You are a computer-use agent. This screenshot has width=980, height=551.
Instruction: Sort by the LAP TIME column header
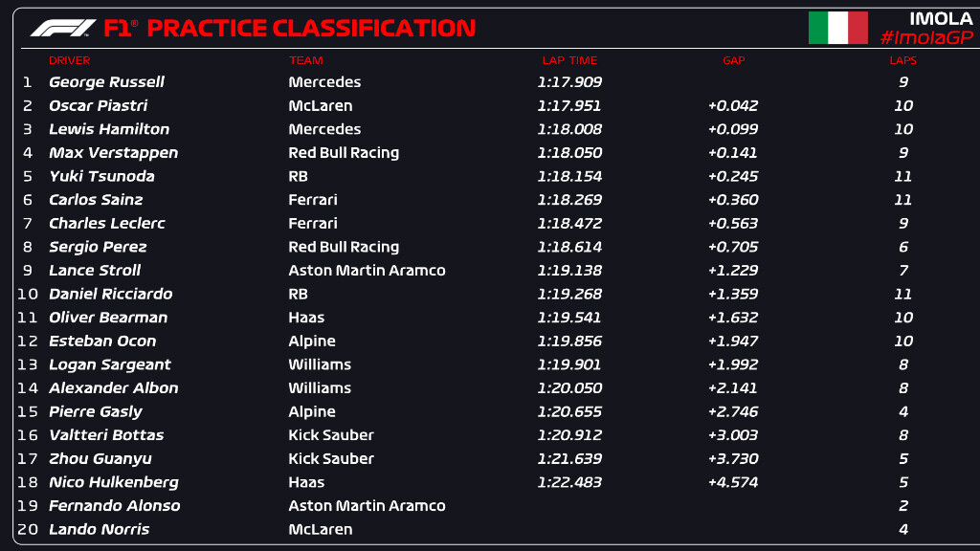(569, 60)
